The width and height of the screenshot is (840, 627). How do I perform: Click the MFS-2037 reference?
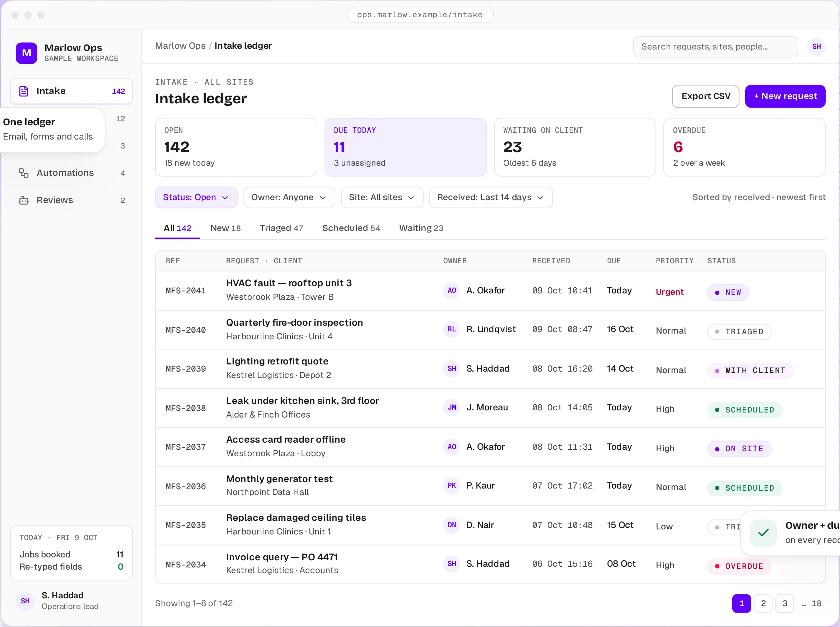click(x=186, y=447)
